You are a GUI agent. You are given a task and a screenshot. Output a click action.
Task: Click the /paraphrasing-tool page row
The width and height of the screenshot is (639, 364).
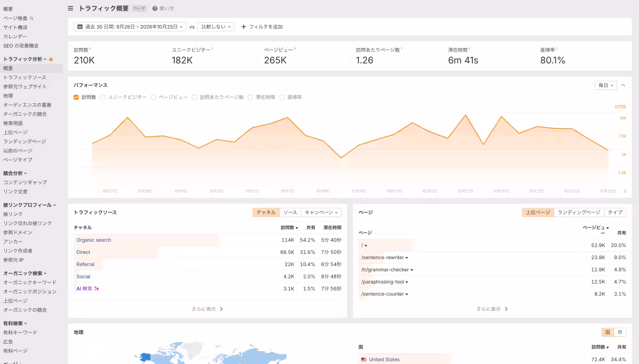pyautogui.click(x=492, y=282)
